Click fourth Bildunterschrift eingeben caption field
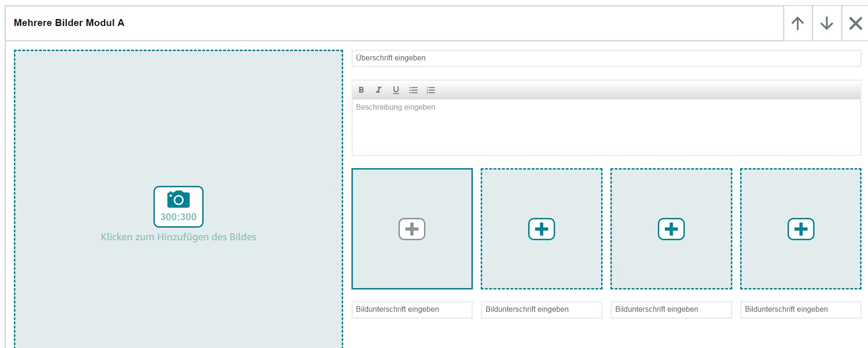This screenshot has height=348, width=868. click(x=801, y=309)
